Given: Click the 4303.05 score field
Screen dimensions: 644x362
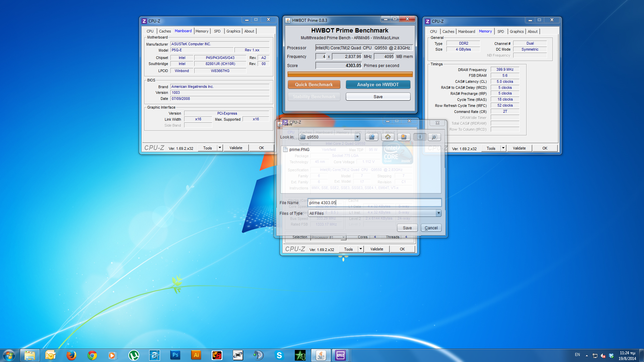Looking at the screenshot, I should coord(339,65).
